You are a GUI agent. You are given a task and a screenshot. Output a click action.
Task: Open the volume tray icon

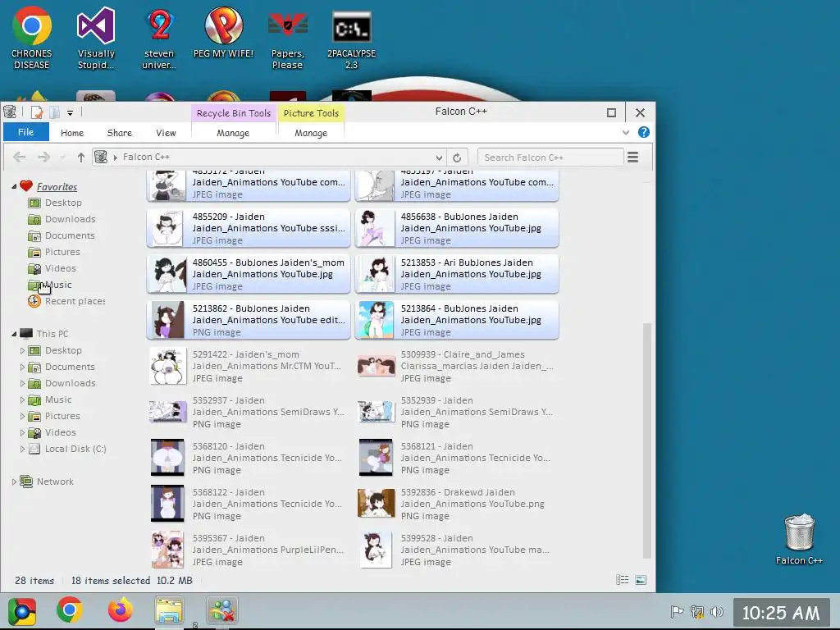pyautogui.click(x=716, y=611)
